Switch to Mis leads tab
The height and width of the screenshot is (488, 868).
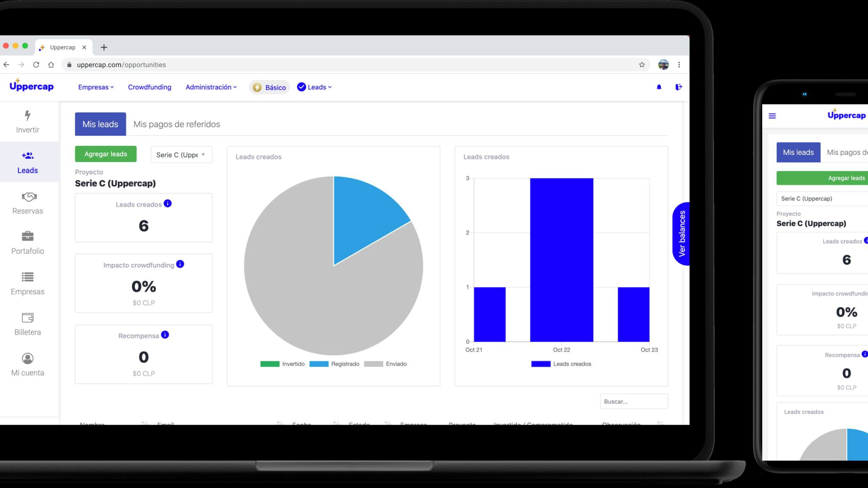point(100,124)
